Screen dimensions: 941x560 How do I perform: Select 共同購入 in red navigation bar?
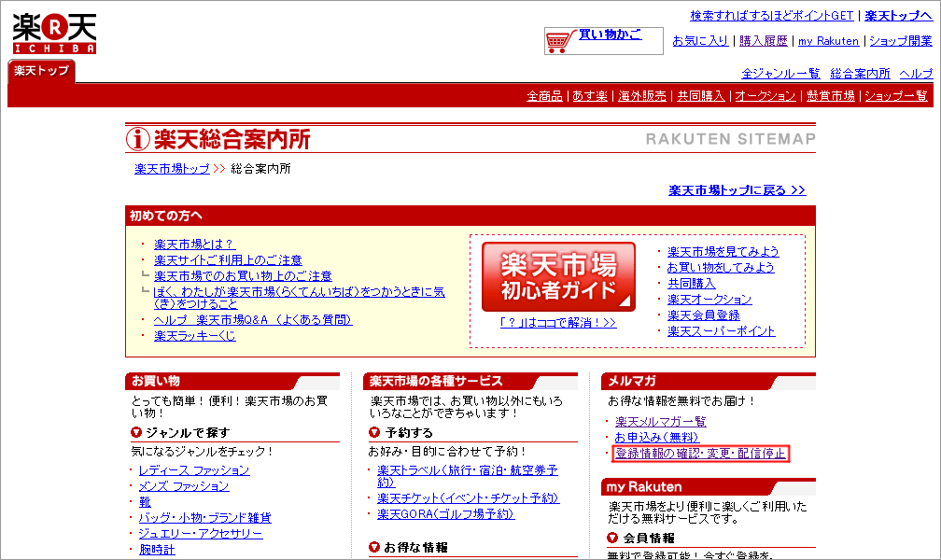[701, 96]
